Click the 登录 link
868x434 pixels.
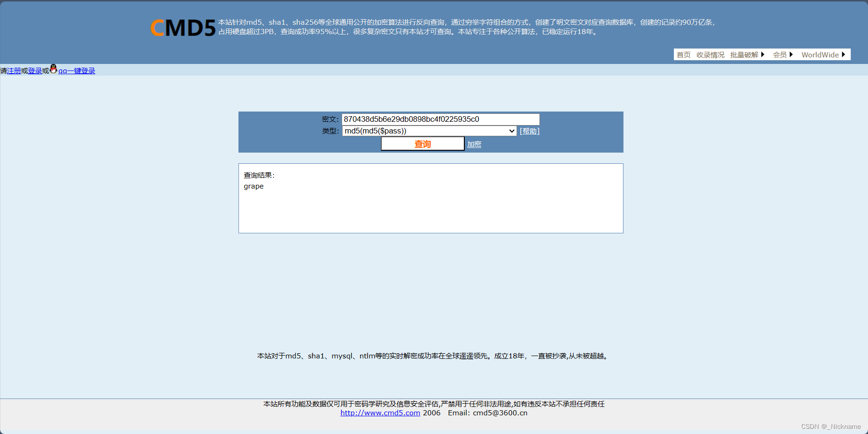coord(35,71)
